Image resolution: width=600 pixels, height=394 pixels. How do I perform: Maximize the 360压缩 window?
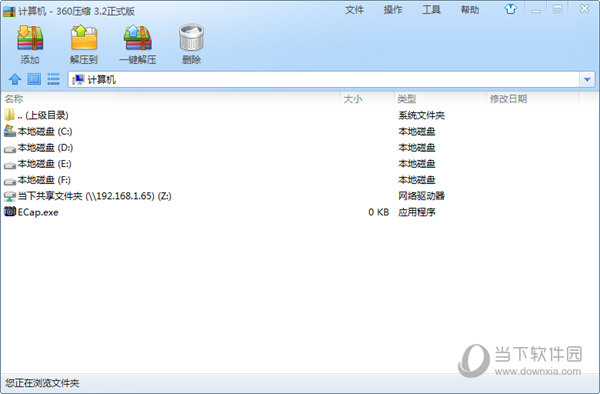coord(558,9)
